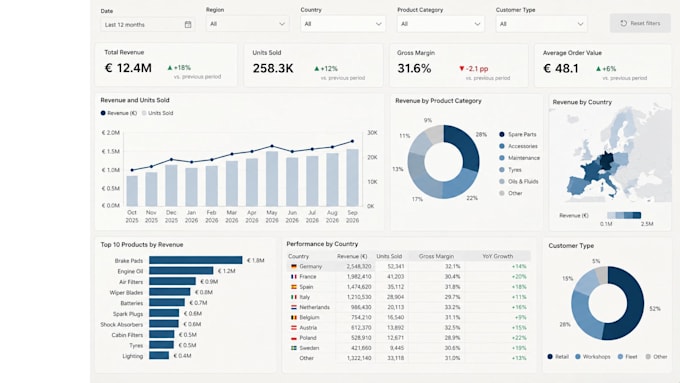Toggle Maintenance in the category legend

pos(520,158)
